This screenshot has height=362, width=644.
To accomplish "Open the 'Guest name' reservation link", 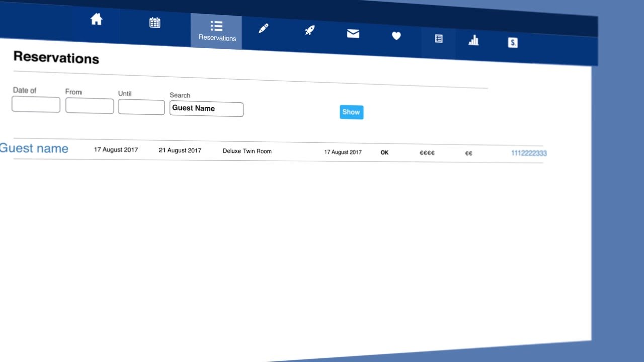I will (x=34, y=148).
